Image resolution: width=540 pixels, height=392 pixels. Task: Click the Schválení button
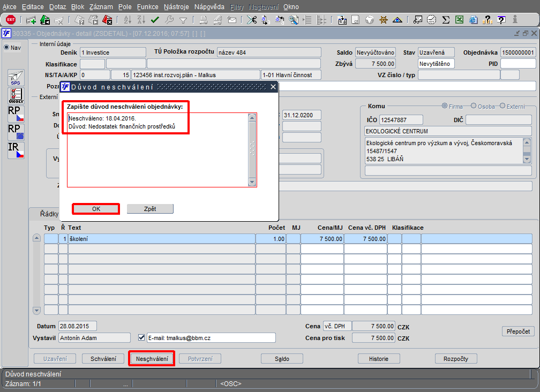tap(103, 359)
